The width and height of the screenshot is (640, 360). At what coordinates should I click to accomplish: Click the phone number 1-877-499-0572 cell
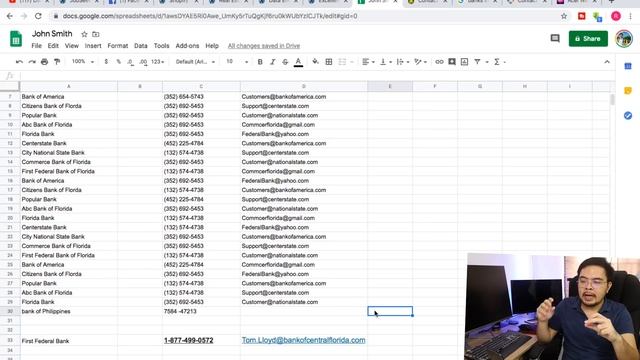[x=201, y=340]
